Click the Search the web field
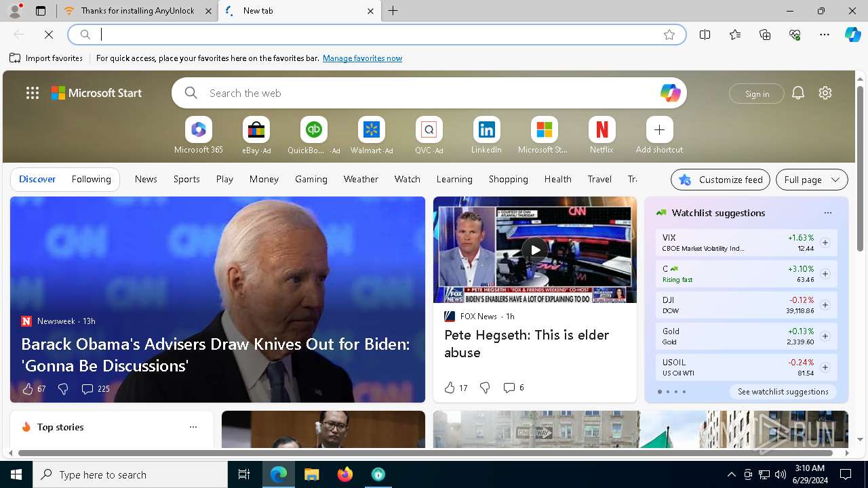The height and width of the screenshot is (488, 868). [431, 93]
